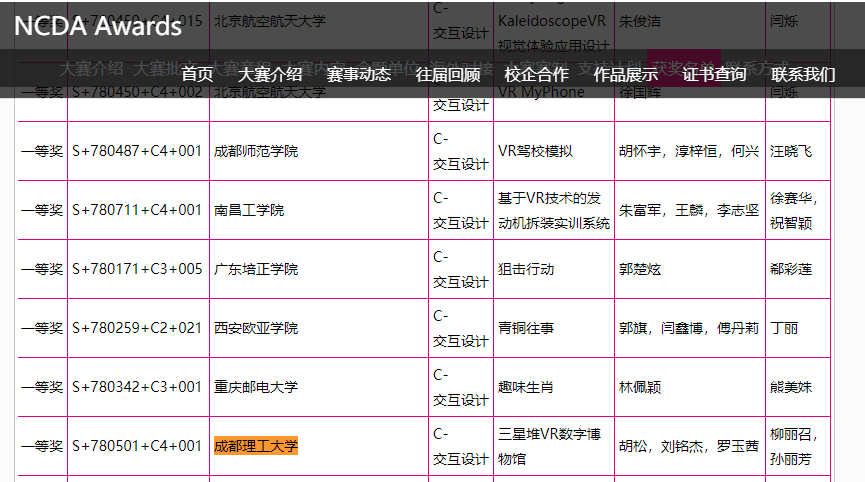The image size is (865, 482).
Task: Click authors cell 胡怀宇，淳梓恒，何兴
Action: point(689,151)
